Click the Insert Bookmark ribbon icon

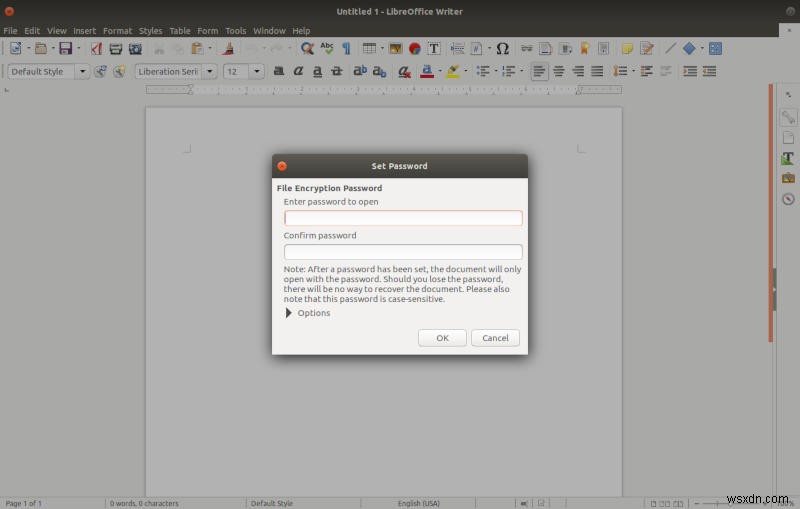pyautogui.click(x=584, y=48)
